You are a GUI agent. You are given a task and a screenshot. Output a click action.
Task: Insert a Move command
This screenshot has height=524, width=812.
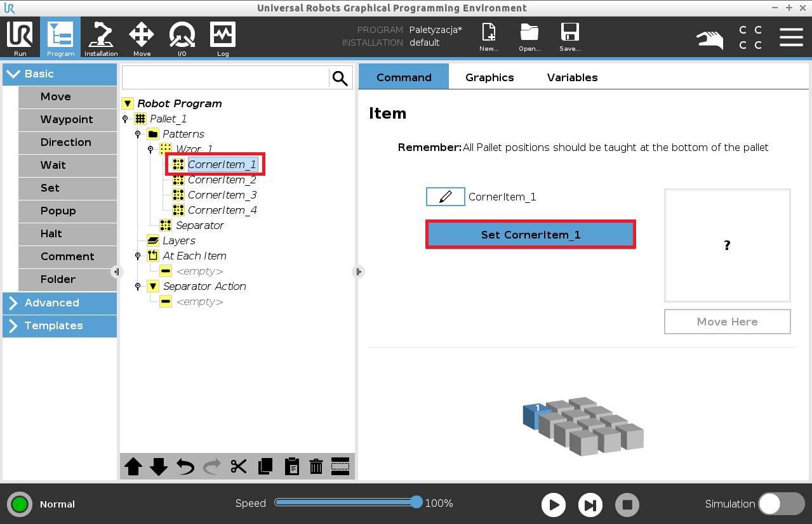[x=67, y=97]
